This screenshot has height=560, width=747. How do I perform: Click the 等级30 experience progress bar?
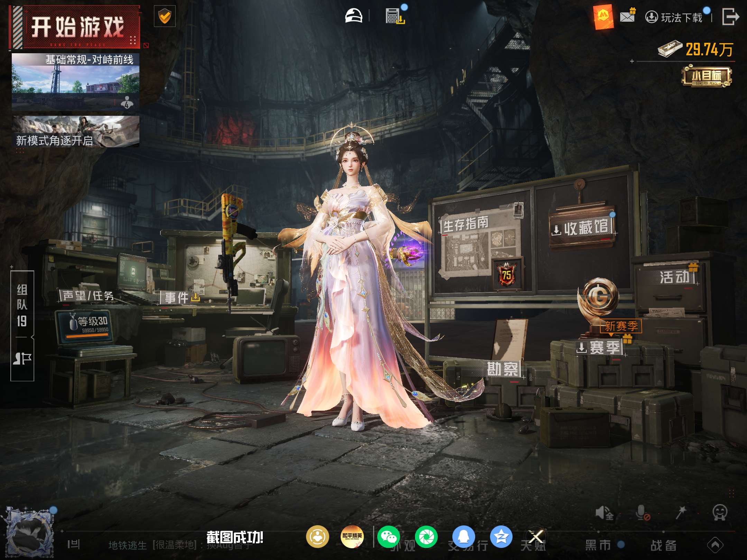point(87,336)
